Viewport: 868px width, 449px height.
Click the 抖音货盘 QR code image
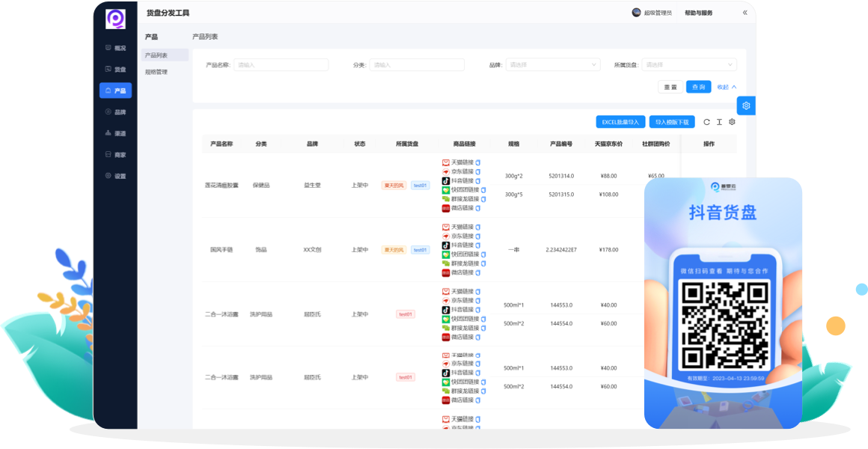pos(725,326)
